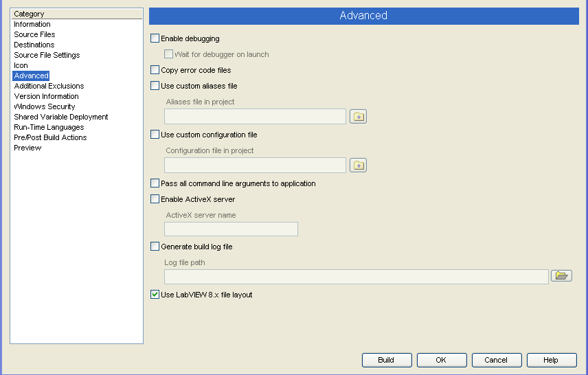Check Generate build log file
The height and width of the screenshot is (375, 588).
(x=155, y=247)
